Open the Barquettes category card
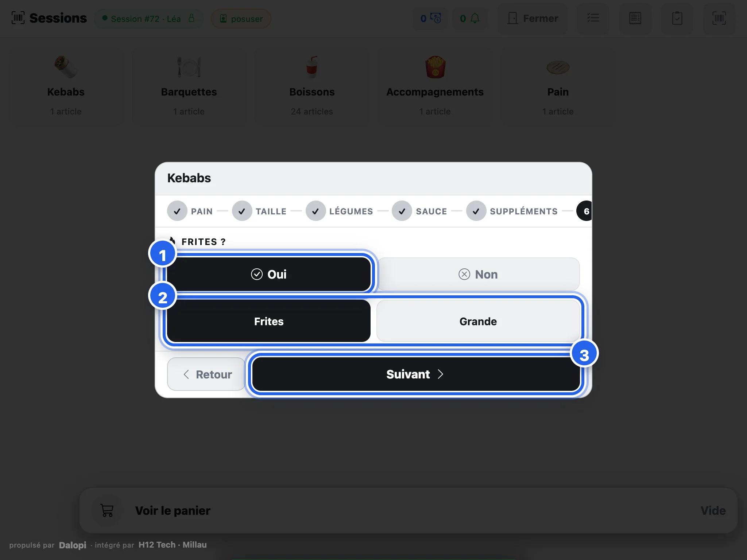Screen dimensions: 747x560 189,86
